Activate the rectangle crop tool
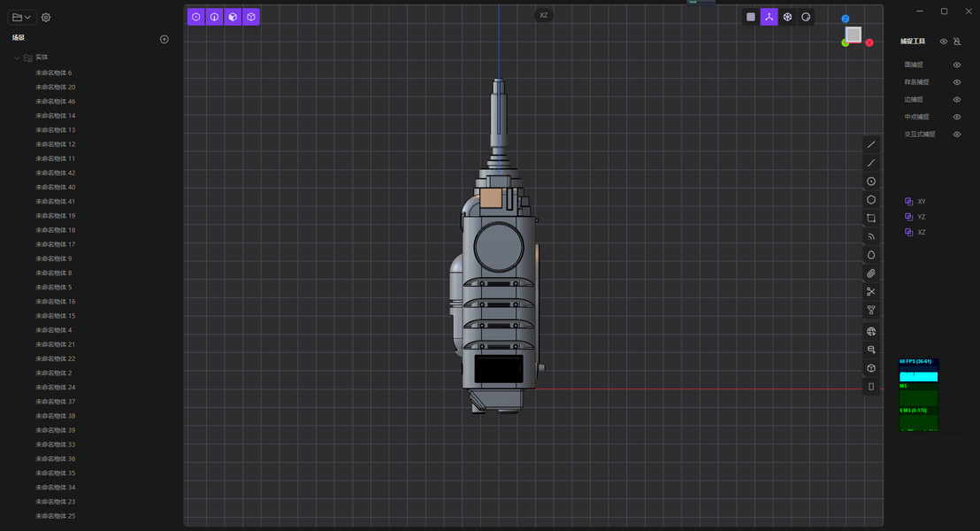The width and height of the screenshot is (980, 531). point(871,219)
